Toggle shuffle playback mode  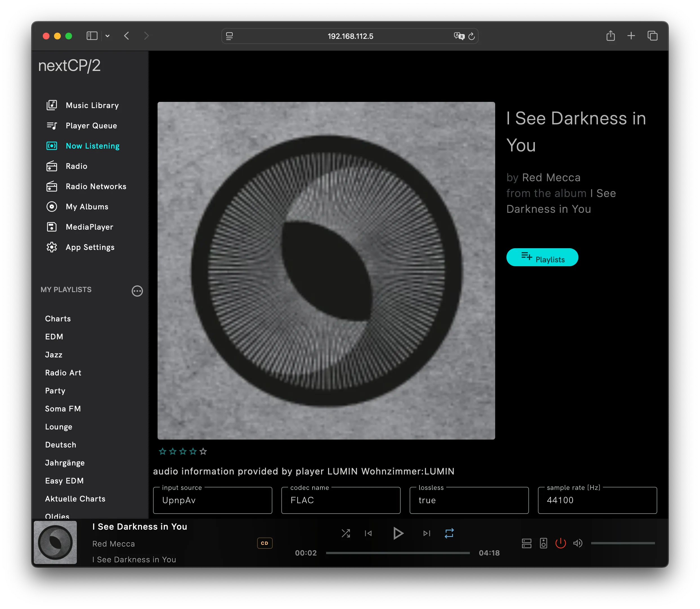click(x=345, y=533)
